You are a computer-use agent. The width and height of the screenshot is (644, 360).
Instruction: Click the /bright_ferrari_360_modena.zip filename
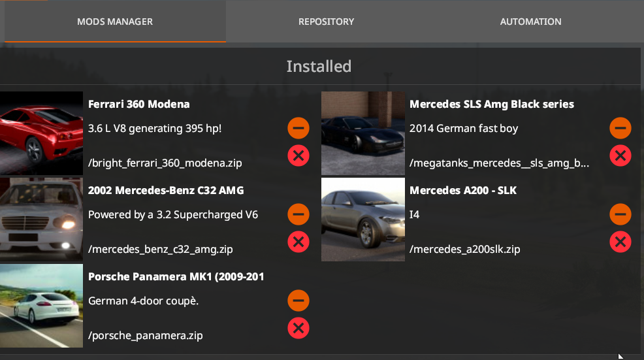pos(165,163)
